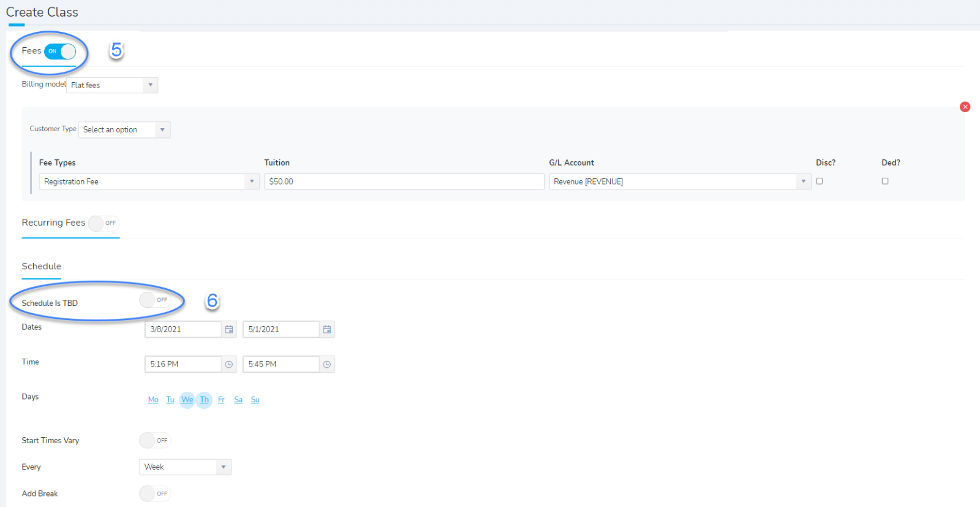The width and height of the screenshot is (980, 507).
Task: Expand the Customer Type dropdown
Action: (x=124, y=130)
